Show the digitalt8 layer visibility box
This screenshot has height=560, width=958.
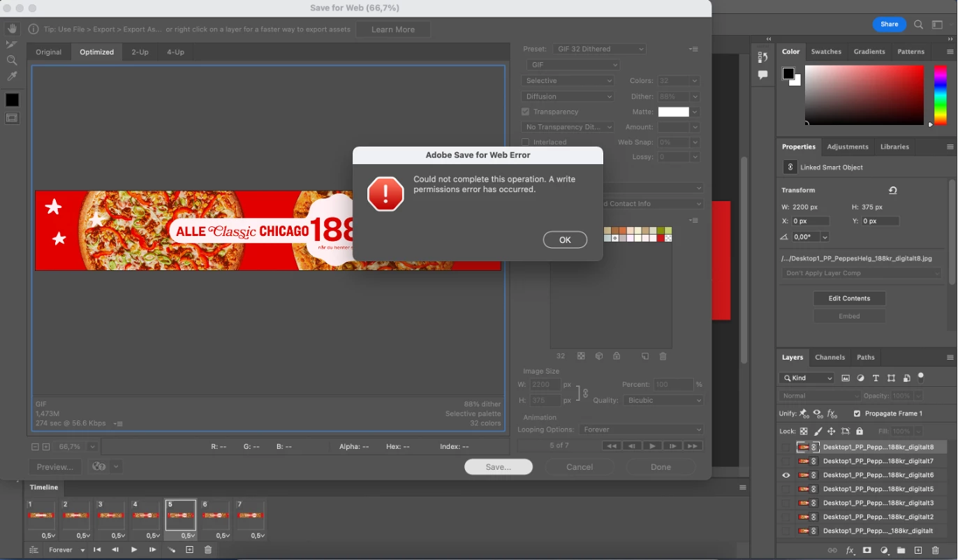pos(786,447)
